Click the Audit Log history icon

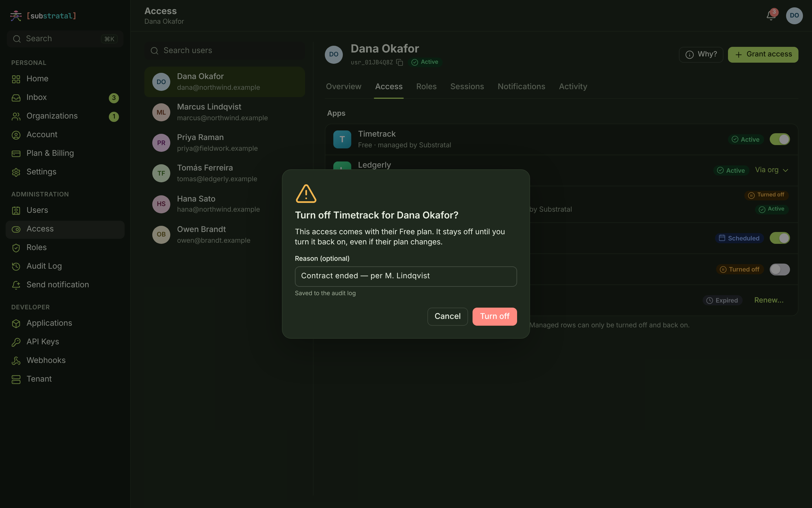click(x=16, y=266)
